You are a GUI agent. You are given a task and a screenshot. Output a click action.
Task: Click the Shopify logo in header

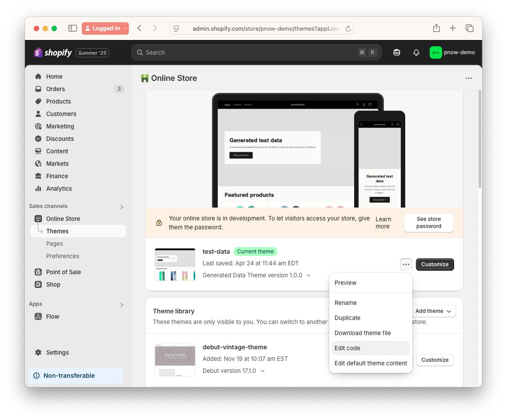pyautogui.click(x=53, y=52)
